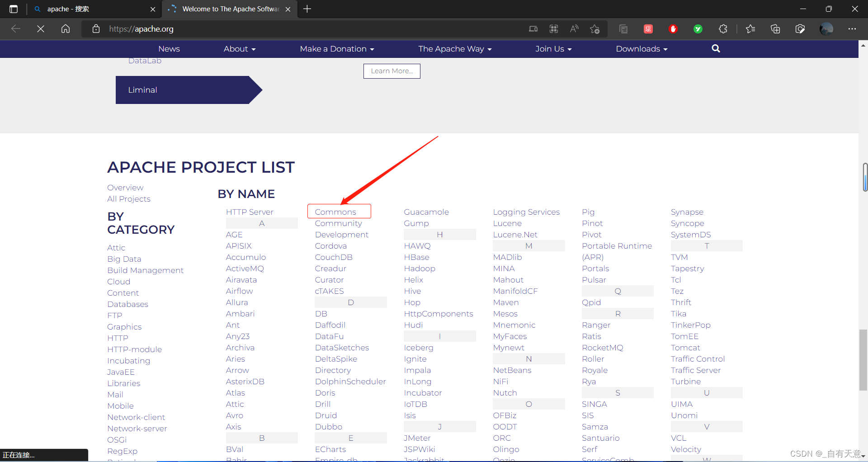Screen dimensions: 868x462
Task: Open the Pig project link
Action: [588, 212]
